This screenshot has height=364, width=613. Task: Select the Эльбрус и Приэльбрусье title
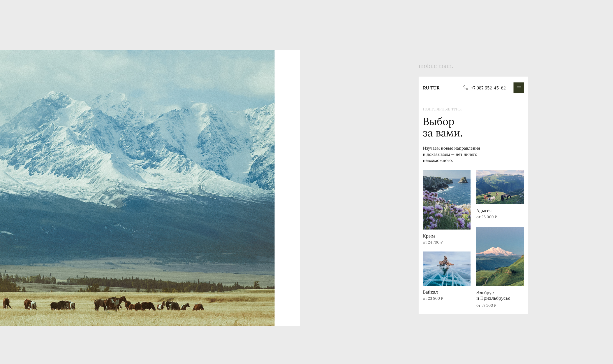click(493, 295)
